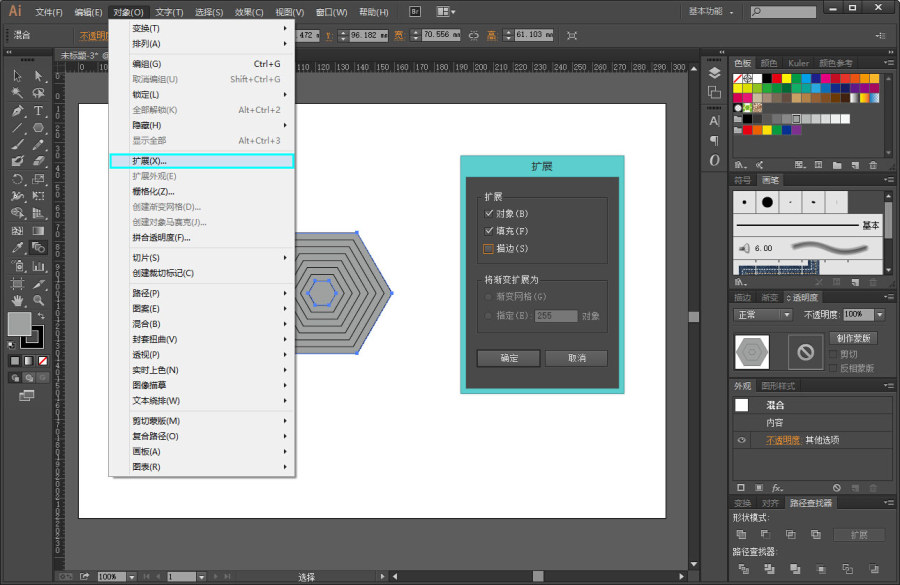Click the 取消 button in Expand dialog
The image size is (900, 585).
click(x=576, y=358)
